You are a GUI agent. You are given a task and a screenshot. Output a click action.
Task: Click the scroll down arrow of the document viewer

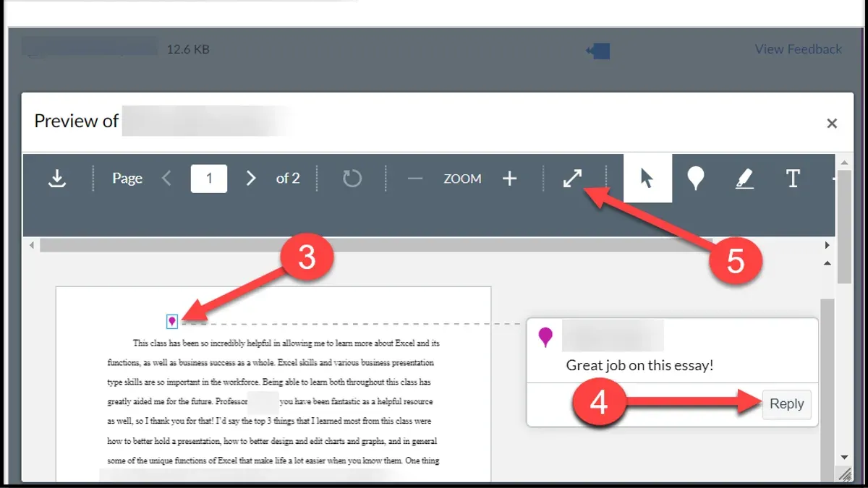[x=844, y=457]
